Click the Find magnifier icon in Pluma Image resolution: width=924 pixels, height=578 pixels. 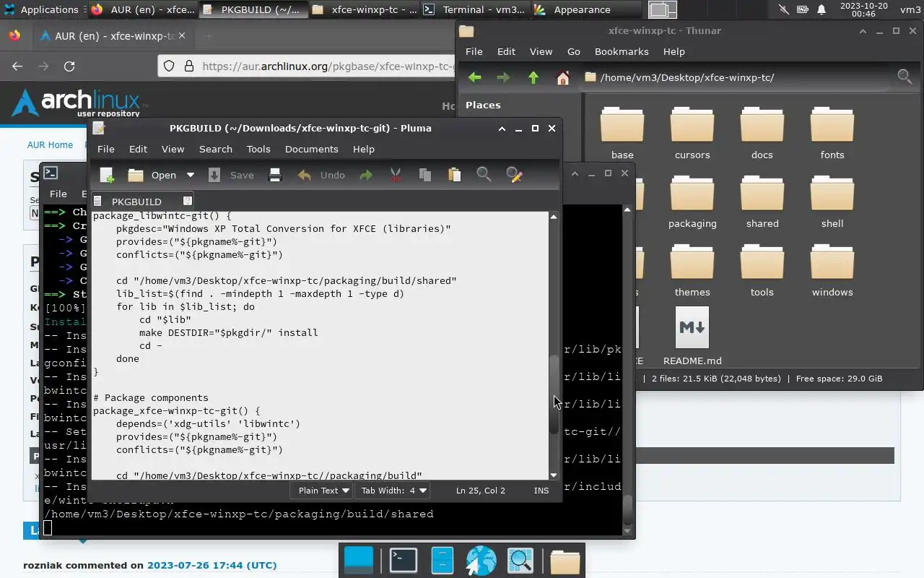(x=484, y=175)
